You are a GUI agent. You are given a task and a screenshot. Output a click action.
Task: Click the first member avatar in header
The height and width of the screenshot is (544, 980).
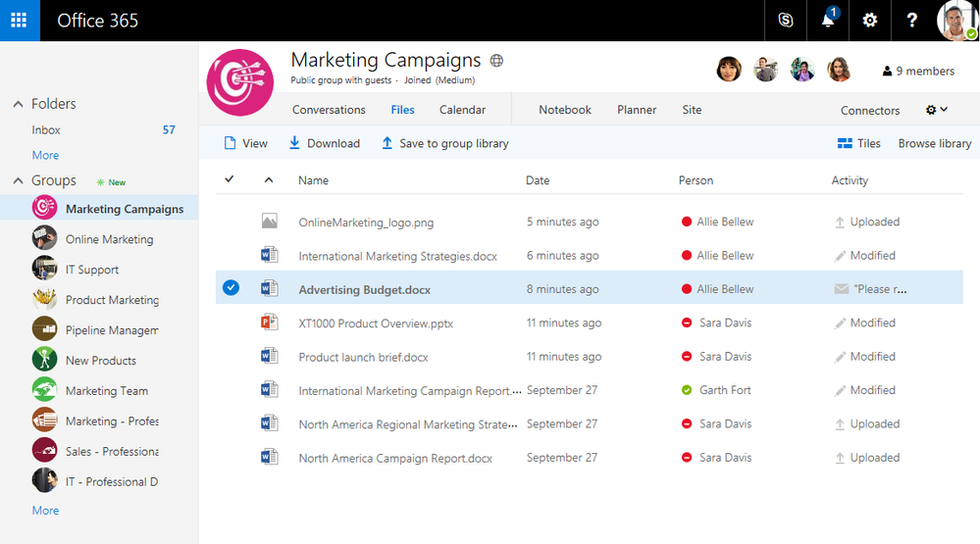pos(729,70)
